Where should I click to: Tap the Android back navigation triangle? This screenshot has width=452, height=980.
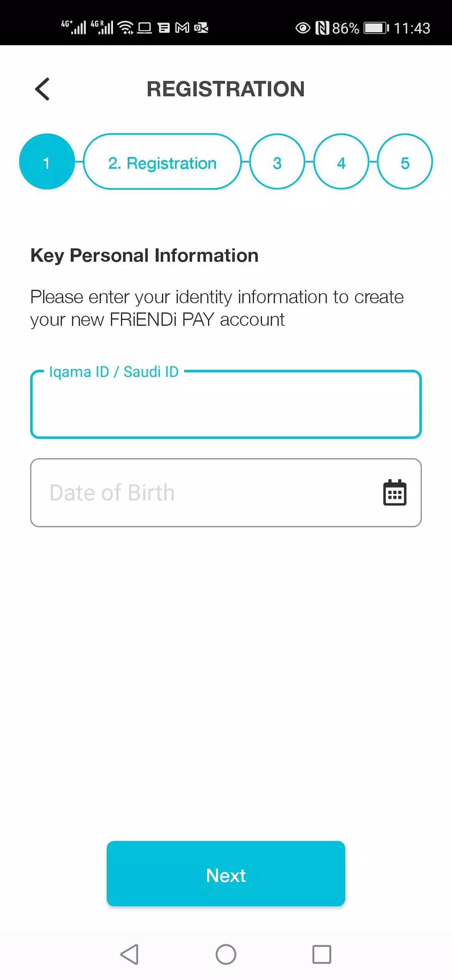coord(129,954)
